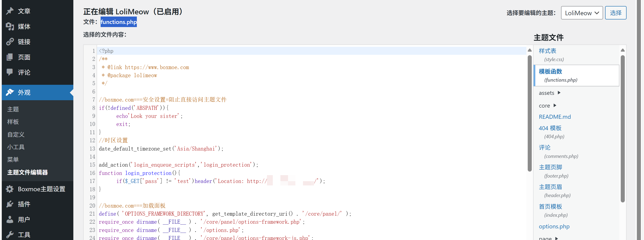The height and width of the screenshot is (240, 644).
Task: Click the person icon beside 用户
Action: pyautogui.click(x=10, y=219)
